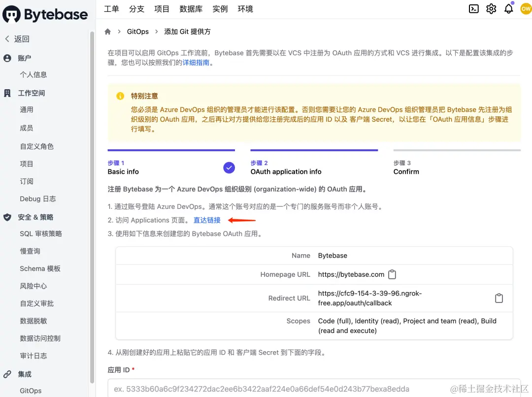Open 个人信息 in sidebar
The image size is (532, 397).
(x=33, y=75)
